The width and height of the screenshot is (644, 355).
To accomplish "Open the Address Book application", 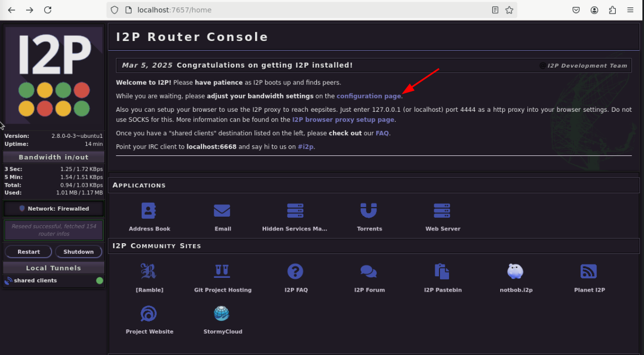I will point(149,211).
